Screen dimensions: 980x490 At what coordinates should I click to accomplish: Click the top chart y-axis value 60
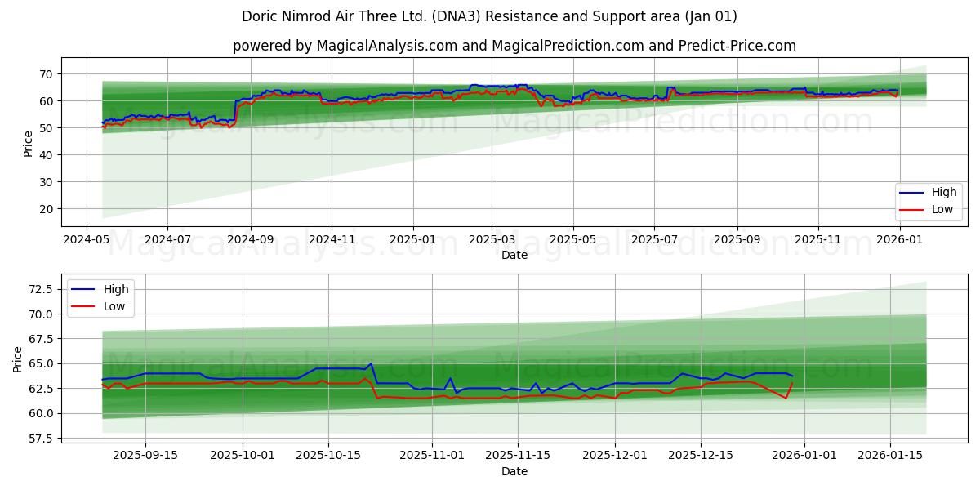(x=47, y=101)
